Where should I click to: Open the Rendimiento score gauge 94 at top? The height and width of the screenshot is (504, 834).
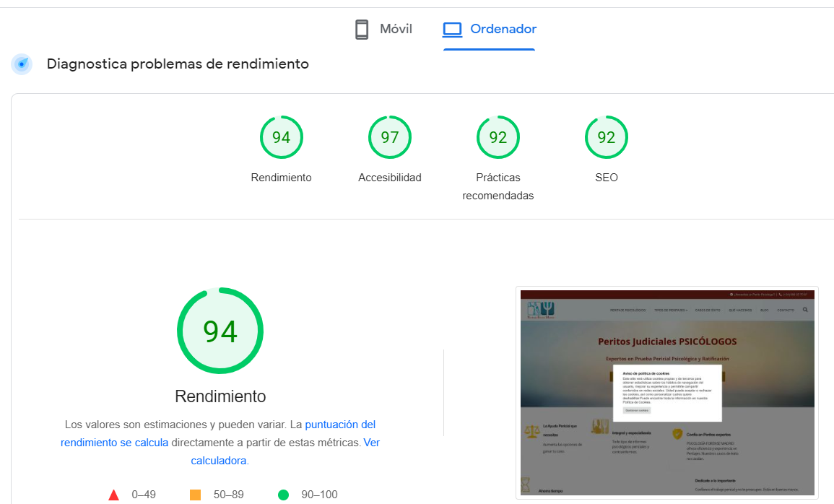coord(282,137)
